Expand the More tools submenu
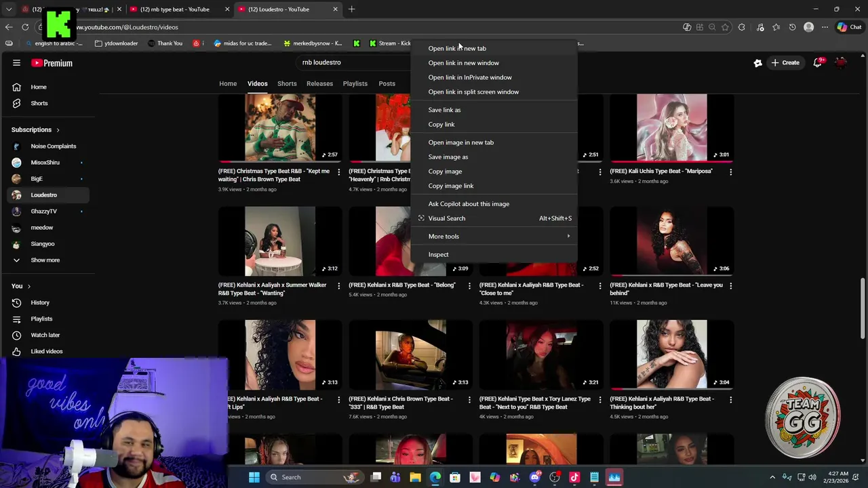The height and width of the screenshot is (488, 868). click(x=494, y=236)
